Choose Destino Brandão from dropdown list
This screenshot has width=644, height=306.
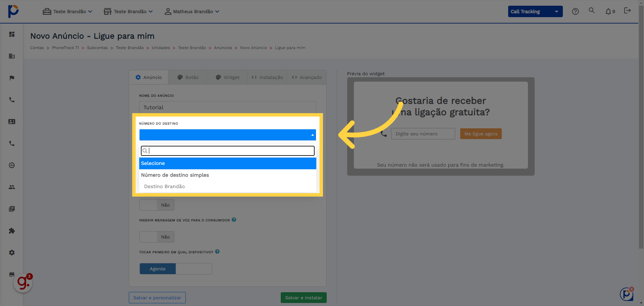228,186
